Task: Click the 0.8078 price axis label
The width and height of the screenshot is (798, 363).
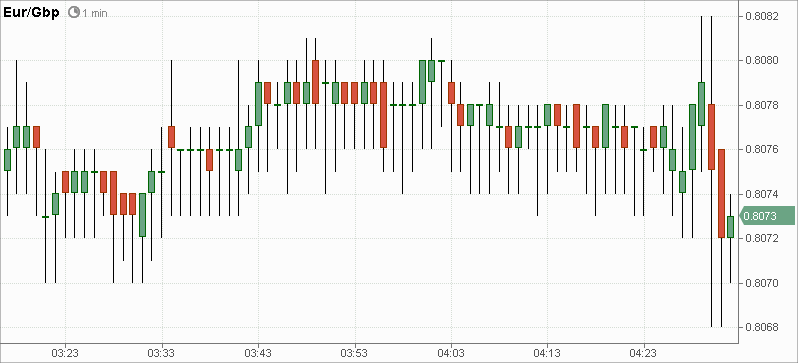Action: coord(761,105)
